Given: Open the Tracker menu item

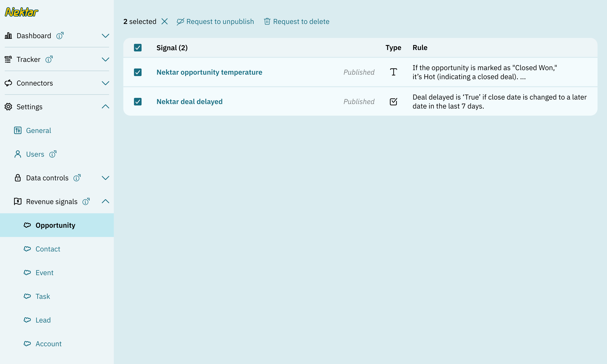Looking at the screenshot, I should (x=28, y=59).
